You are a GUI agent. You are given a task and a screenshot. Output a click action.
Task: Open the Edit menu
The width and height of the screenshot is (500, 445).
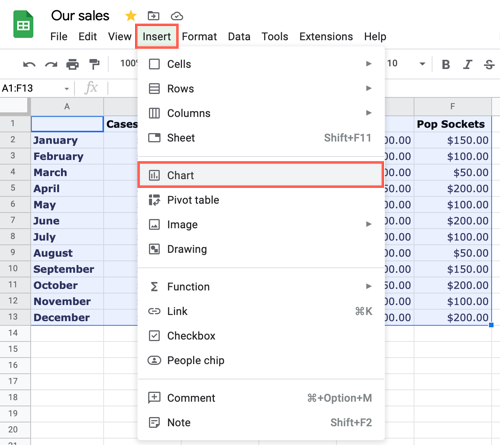pos(87,36)
